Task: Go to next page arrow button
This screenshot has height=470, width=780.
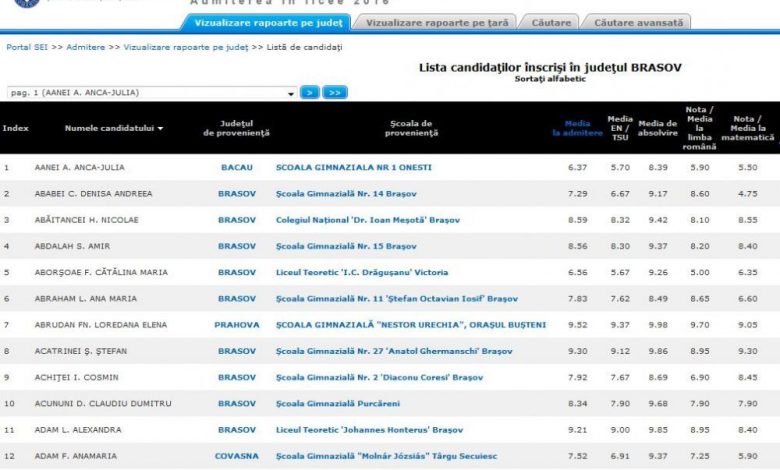Action: [309, 93]
